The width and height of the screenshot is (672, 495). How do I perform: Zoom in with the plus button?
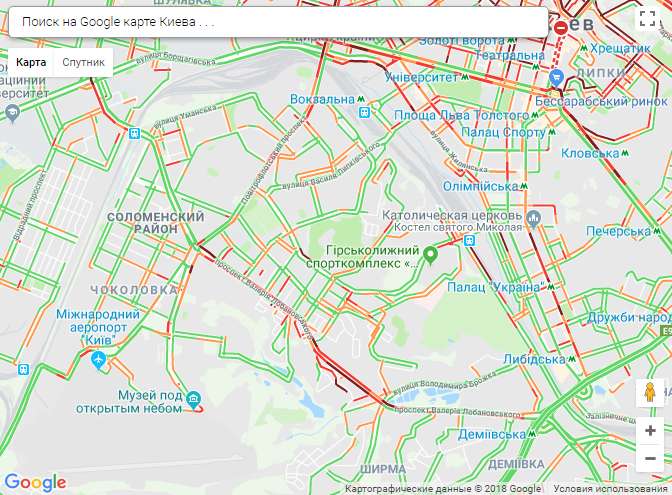pyautogui.click(x=650, y=430)
